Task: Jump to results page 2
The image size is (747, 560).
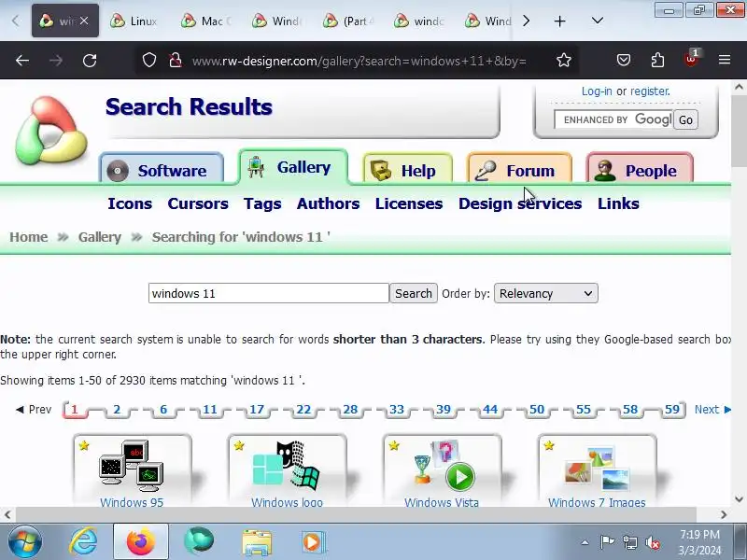Action: [117, 410]
